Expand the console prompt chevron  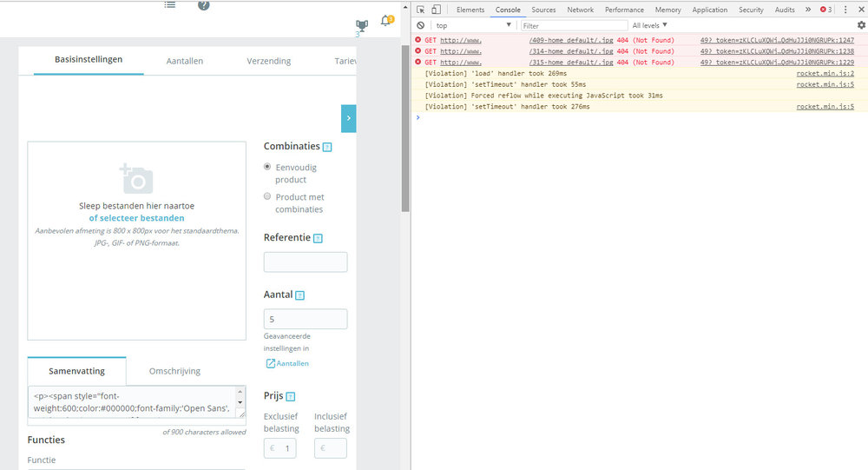click(x=418, y=117)
